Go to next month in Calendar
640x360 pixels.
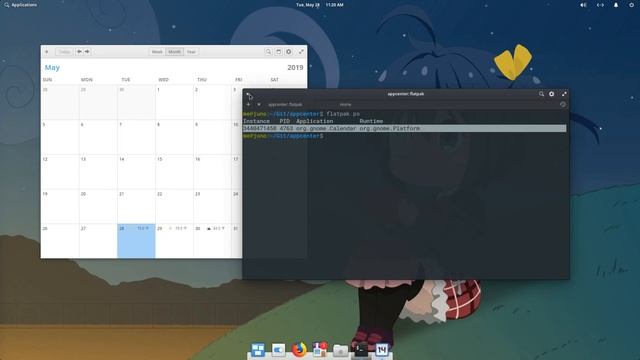coord(87,52)
